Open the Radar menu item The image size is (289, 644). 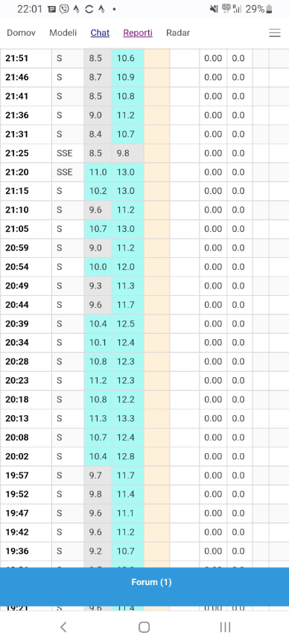click(x=178, y=33)
